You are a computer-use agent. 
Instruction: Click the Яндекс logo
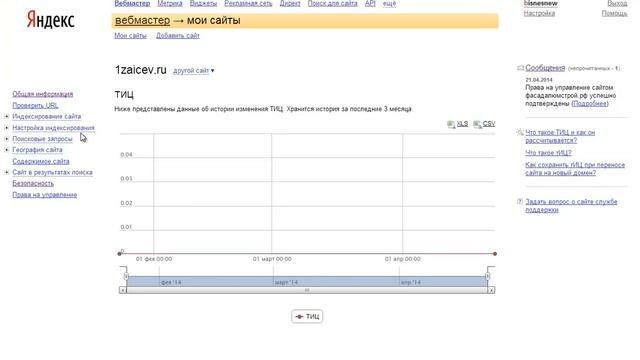(51, 20)
